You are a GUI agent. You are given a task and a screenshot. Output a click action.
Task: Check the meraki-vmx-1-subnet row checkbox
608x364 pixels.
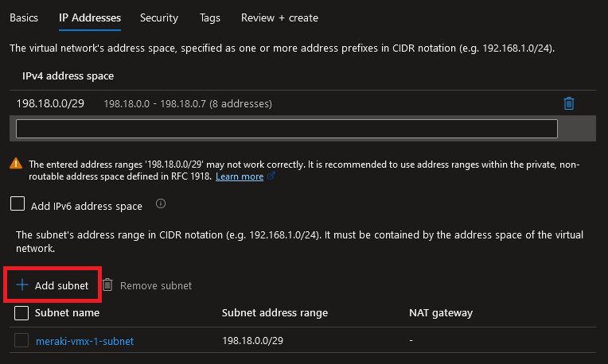[x=22, y=341]
